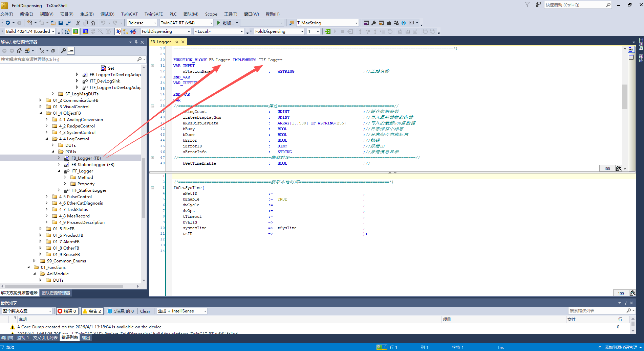Click the declaration editor zoom 100 box
Screen dimensions: 644x351
point(607,168)
